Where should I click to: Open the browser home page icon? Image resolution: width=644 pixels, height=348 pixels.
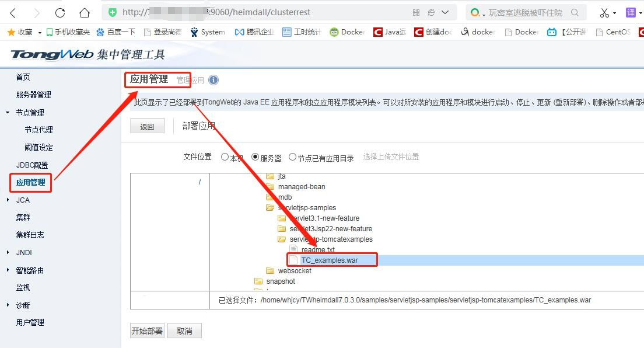(85, 13)
